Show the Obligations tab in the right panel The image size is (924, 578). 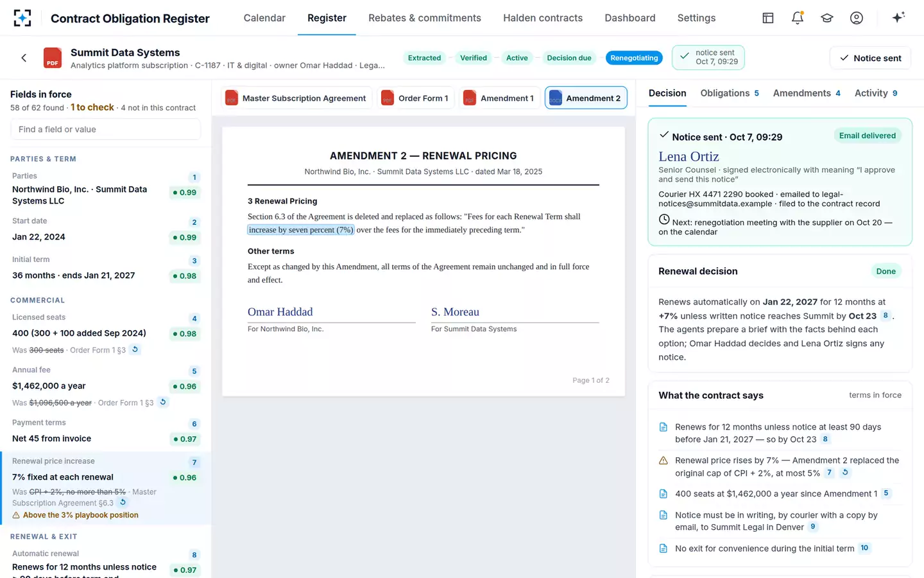coord(730,93)
